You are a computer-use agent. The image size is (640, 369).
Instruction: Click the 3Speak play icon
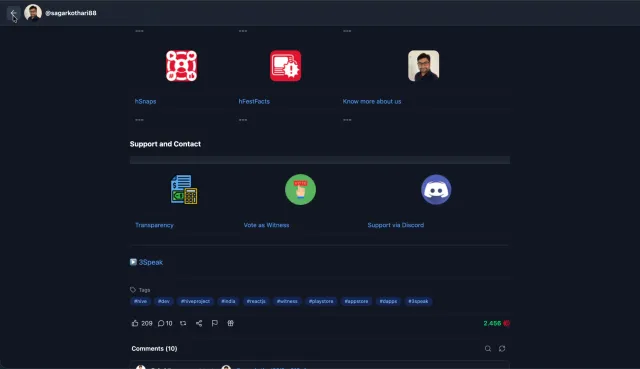pos(133,262)
